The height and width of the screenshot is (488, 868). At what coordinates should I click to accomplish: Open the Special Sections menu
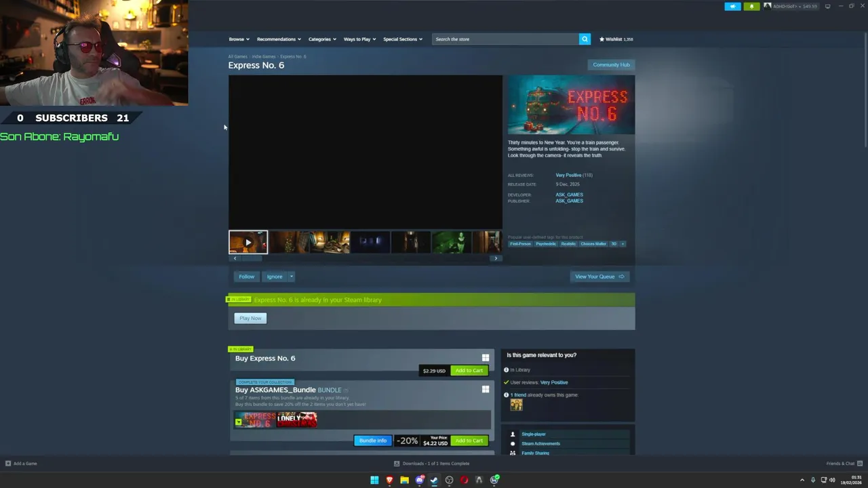click(403, 39)
